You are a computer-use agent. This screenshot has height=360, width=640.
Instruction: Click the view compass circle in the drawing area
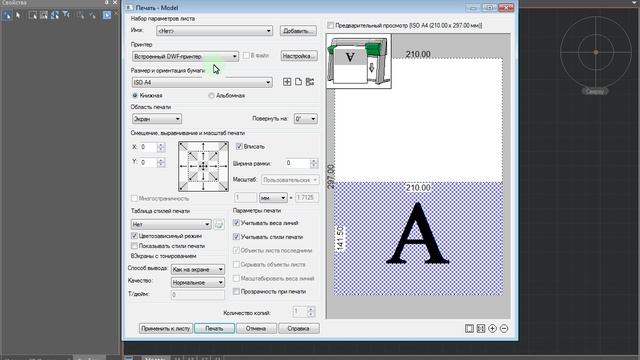coord(596,52)
